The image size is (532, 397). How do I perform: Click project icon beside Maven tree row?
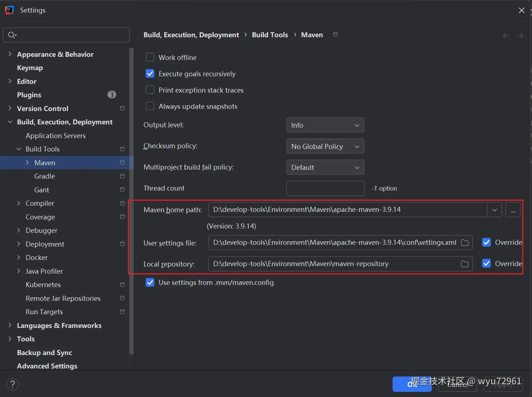tap(122, 162)
